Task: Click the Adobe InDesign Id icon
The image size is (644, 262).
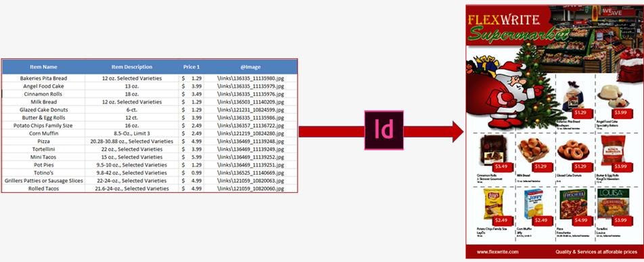Action: coord(384,130)
